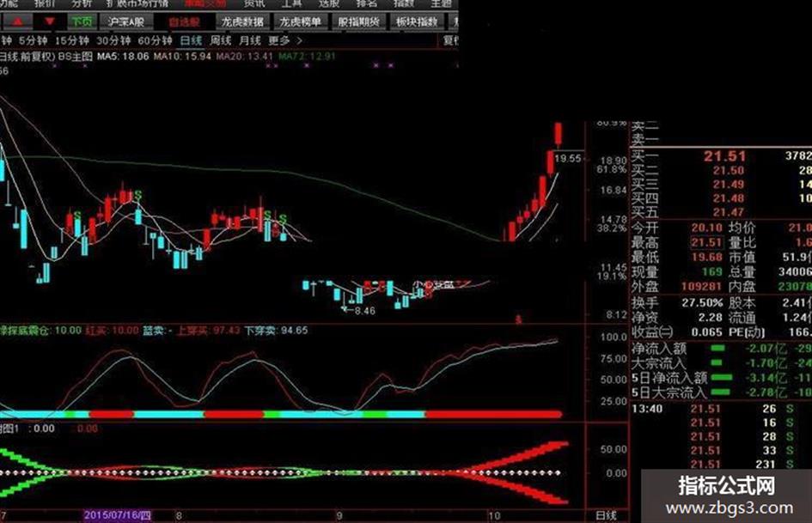Click 最低 value 19.68
The width and height of the screenshot is (812, 523).
pos(707,257)
